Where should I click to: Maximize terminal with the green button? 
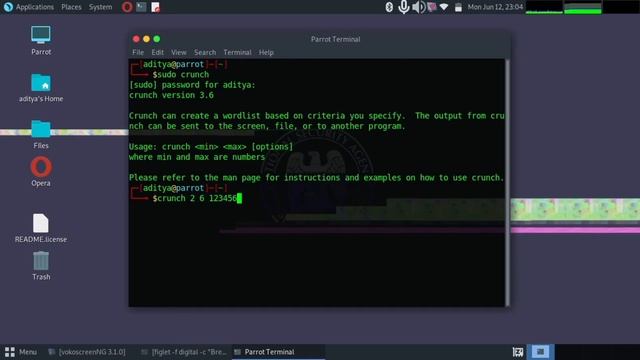157,39
